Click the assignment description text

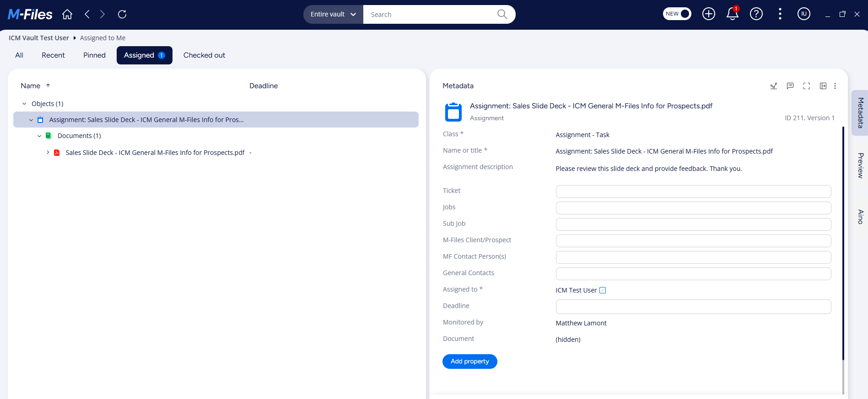(649, 169)
